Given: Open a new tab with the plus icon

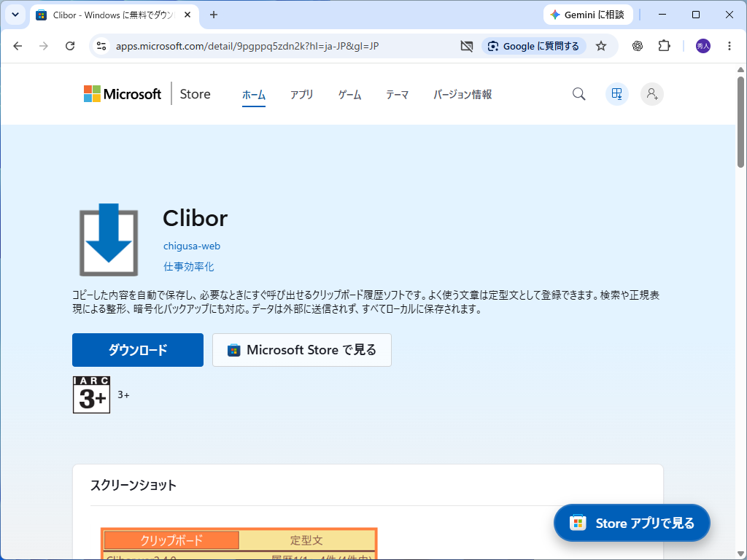Looking at the screenshot, I should [214, 15].
